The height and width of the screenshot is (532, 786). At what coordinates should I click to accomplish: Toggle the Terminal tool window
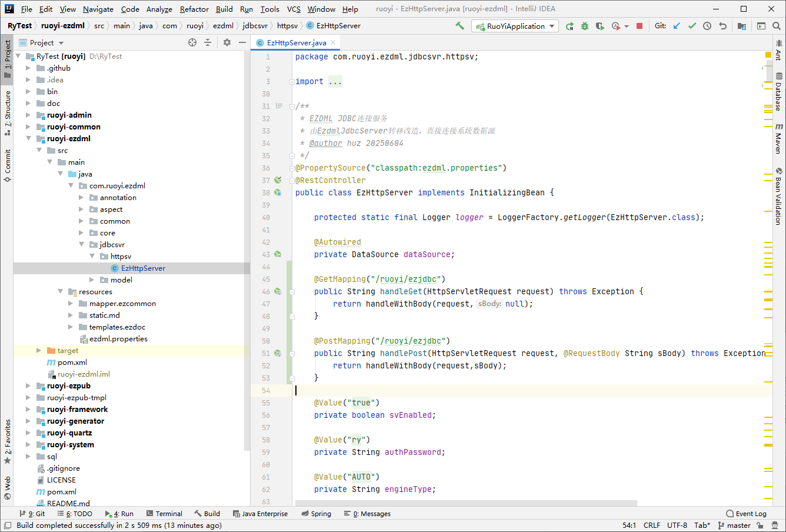click(164, 514)
